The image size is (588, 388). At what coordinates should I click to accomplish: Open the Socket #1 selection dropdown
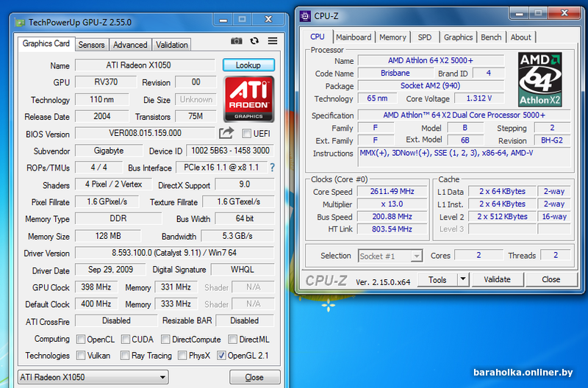[390, 256]
